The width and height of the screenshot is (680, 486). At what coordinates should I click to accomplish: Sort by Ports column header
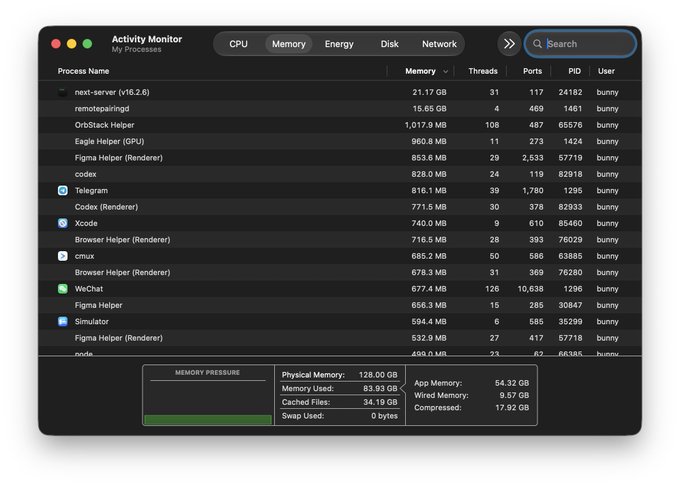tap(533, 71)
